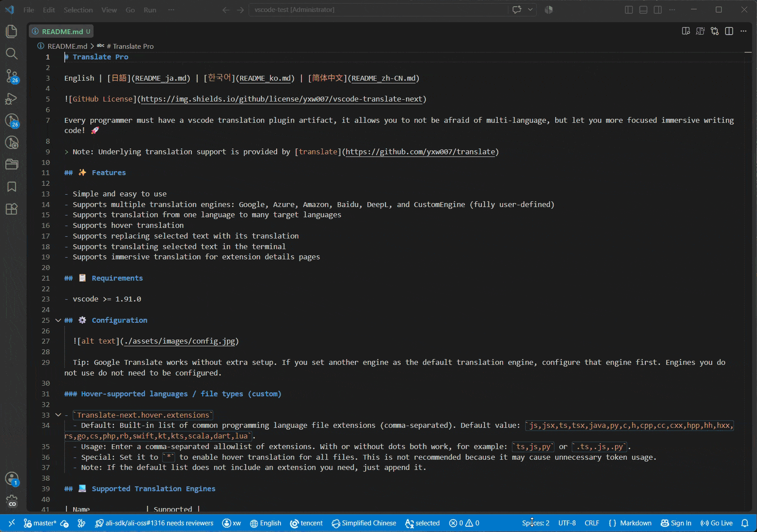Toggle primary side bar visibility
The image size is (757, 532).
[x=628, y=10]
